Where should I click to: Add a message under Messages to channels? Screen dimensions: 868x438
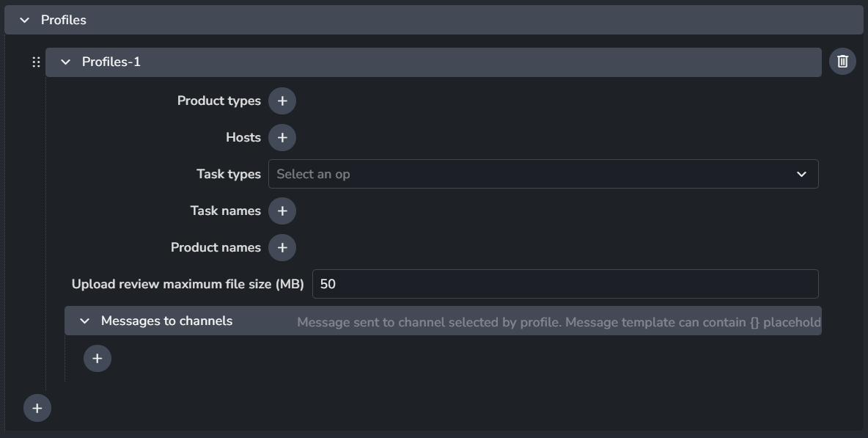coord(98,359)
